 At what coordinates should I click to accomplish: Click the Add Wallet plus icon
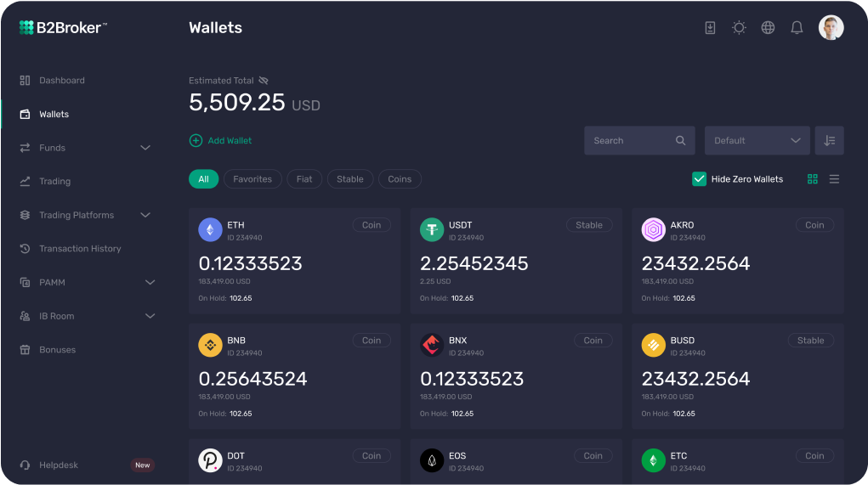pos(196,140)
